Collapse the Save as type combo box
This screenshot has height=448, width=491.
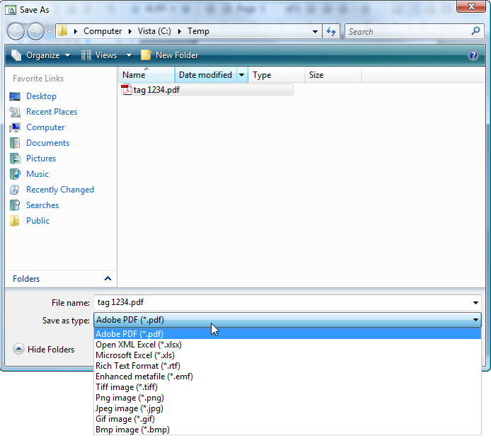pos(475,320)
